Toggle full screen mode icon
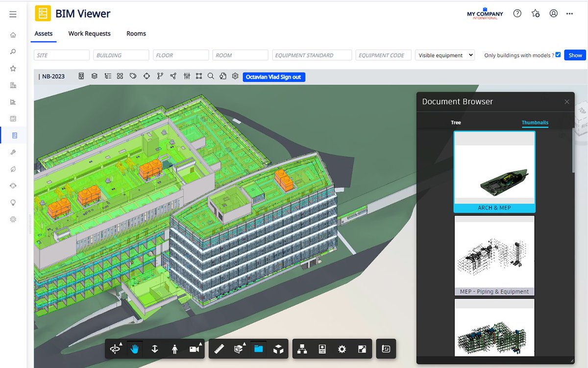 [362, 349]
